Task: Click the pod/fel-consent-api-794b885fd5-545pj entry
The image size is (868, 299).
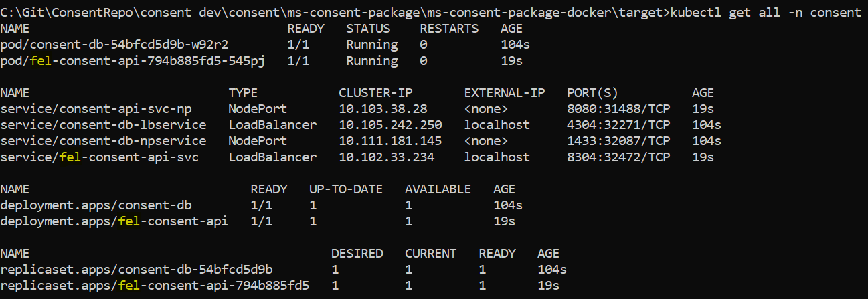Action: click(x=133, y=61)
